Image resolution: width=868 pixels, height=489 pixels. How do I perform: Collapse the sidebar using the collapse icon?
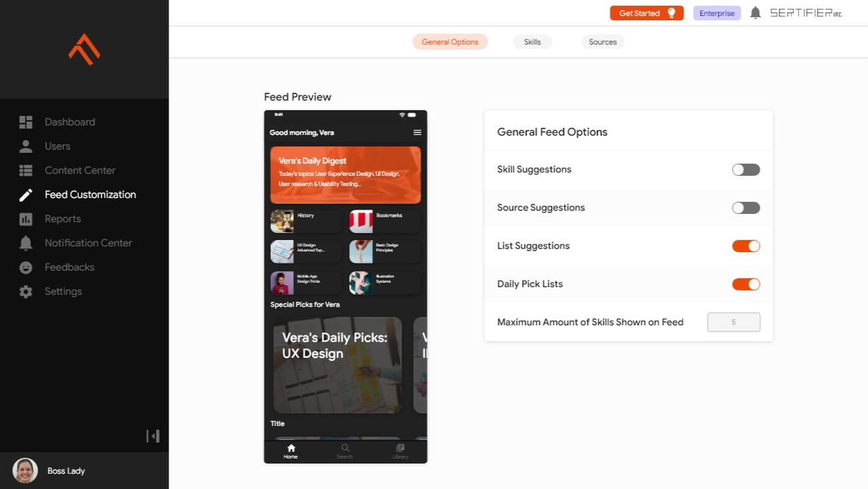click(153, 436)
